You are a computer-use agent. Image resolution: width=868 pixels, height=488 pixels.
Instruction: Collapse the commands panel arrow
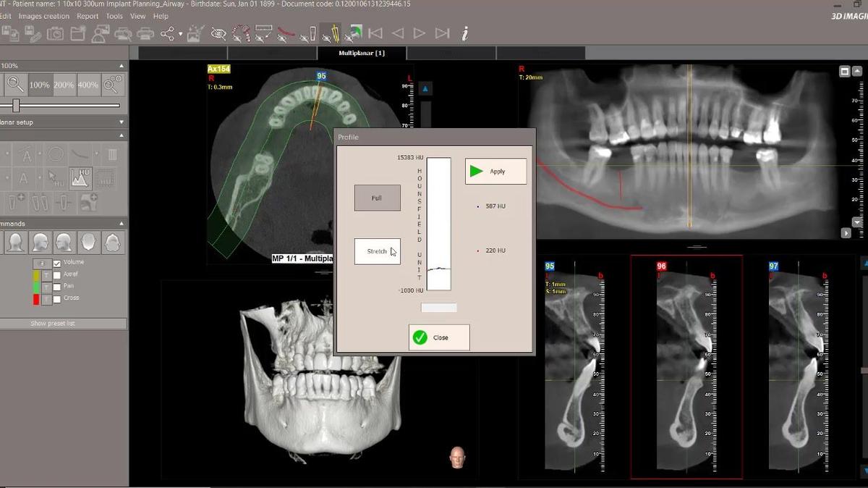[x=122, y=224]
